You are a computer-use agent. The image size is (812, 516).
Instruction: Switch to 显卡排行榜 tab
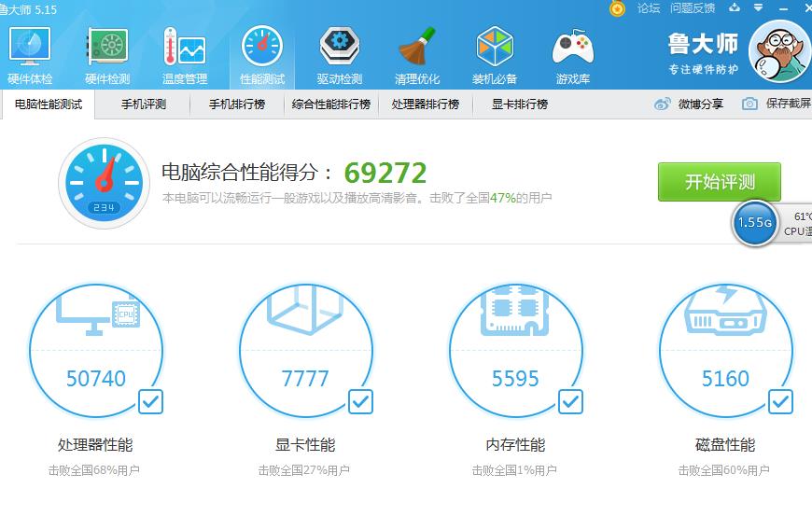coord(520,105)
